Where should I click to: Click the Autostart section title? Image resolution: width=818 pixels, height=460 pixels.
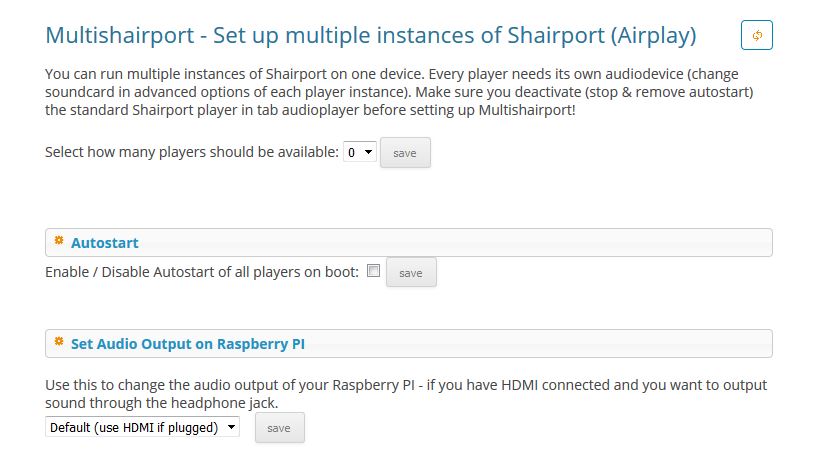(x=105, y=243)
